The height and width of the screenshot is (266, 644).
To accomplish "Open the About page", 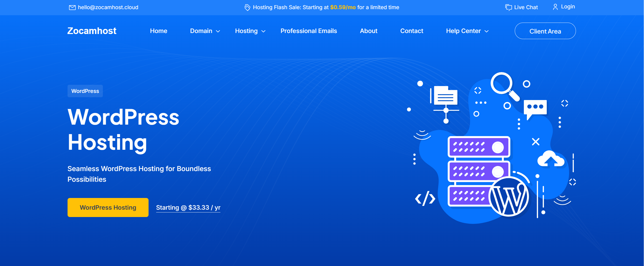I will pos(368,31).
